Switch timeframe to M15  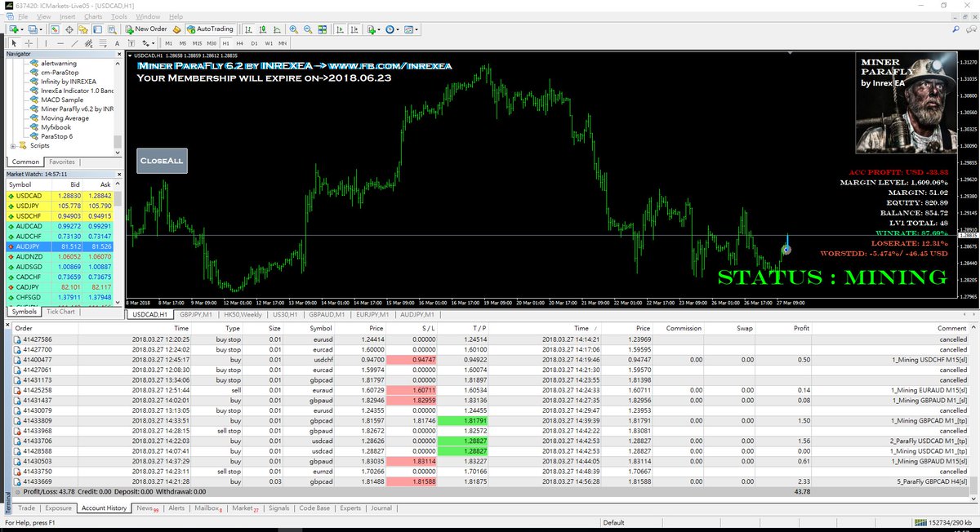pyautogui.click(x=197, y=43)
